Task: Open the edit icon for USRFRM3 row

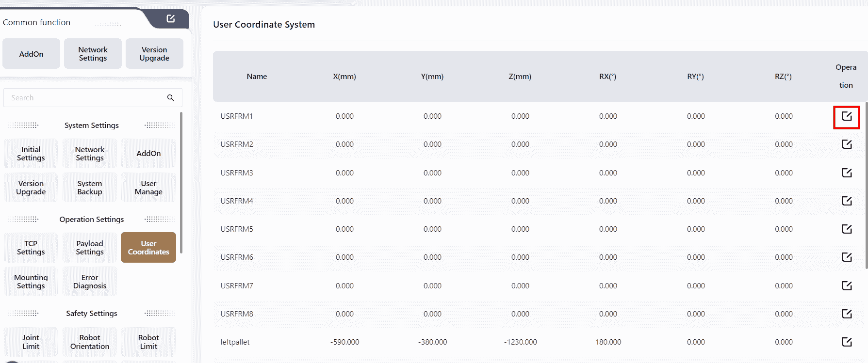Action: click(846, 173)
